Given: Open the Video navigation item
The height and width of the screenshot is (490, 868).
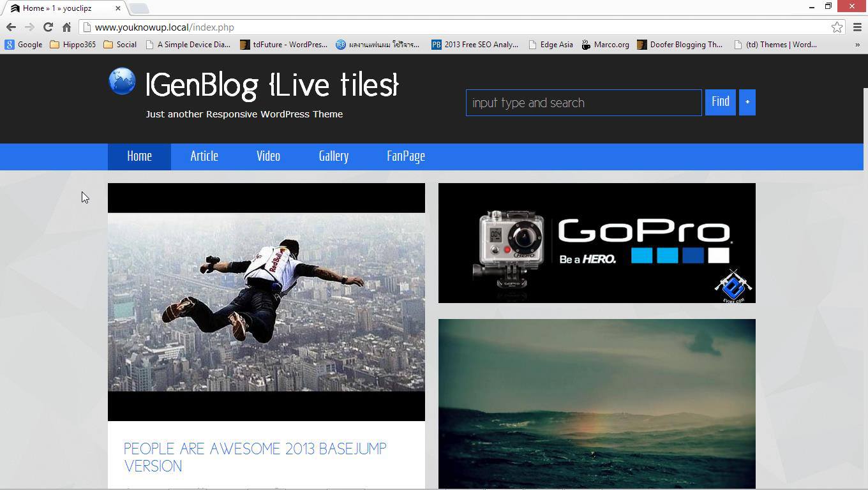Looking at the screenshot, I should pyautogui.click(x=268, y=156).
